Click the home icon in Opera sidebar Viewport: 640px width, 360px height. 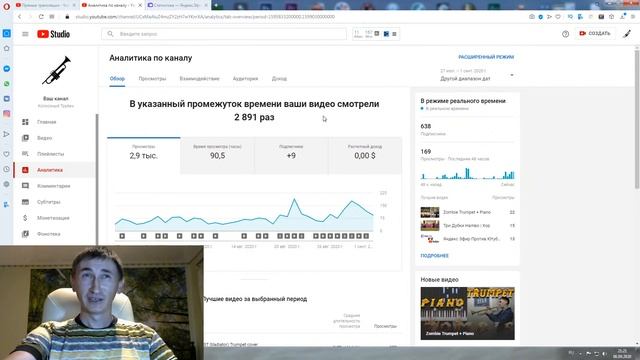click(7, 48)
